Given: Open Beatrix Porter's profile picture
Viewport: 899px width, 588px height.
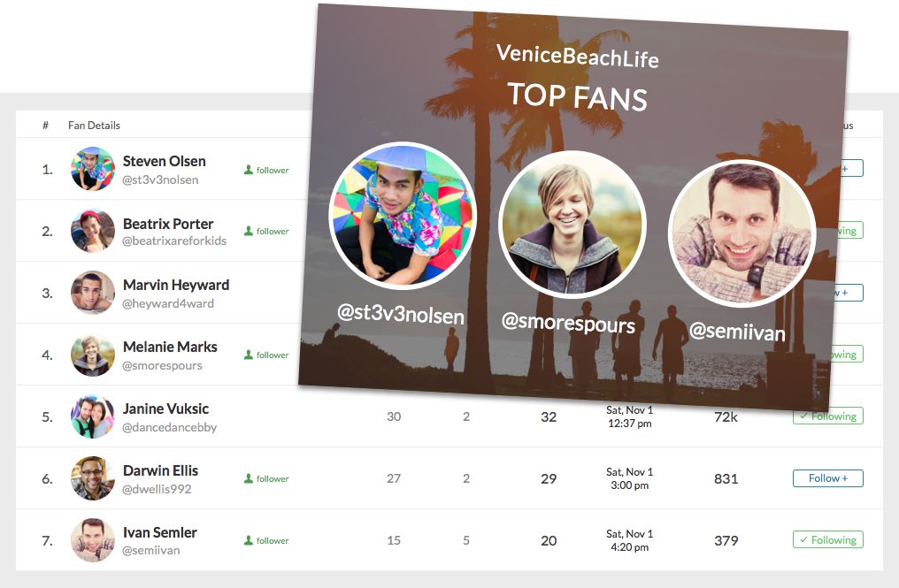Looking at the screenshot, I should pyautogui.click(x=93, y=231).
